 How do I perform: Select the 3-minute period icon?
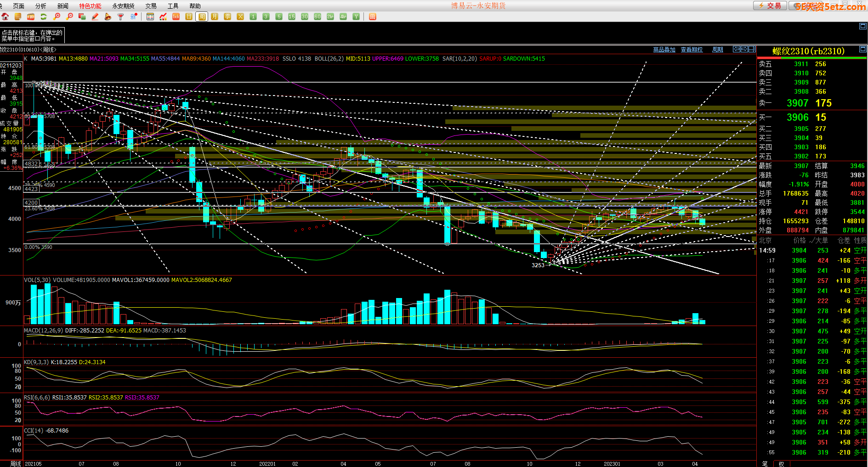click(266, 17)
